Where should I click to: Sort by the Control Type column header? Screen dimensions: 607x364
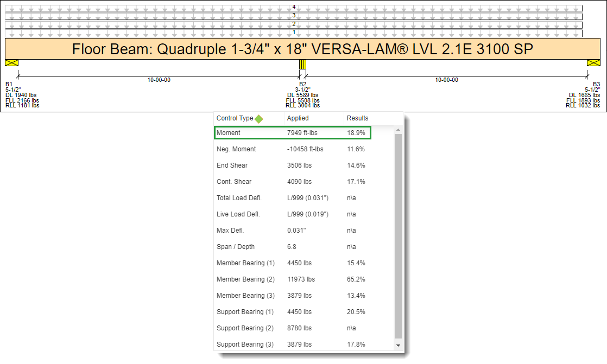pyautogui.click(x=235, y=118)
